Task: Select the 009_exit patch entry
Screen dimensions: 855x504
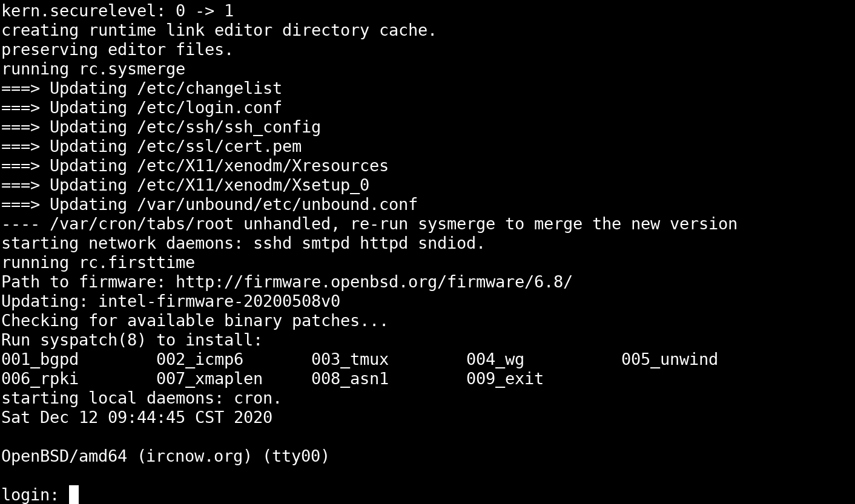Action: click(x=505, y=379)
